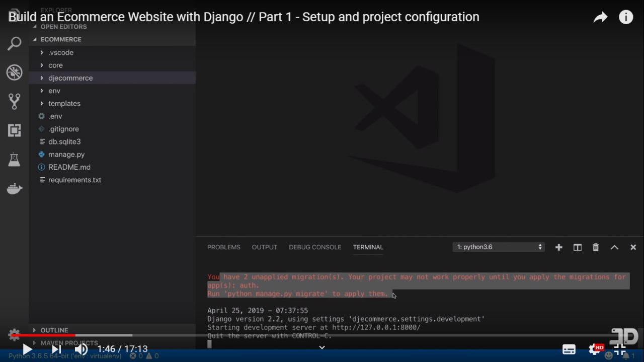644x362 pixels.
Task: Click the http://127.0.0.1:8000/ server URL
Action: pyautogui.click(x=376, y=327)
